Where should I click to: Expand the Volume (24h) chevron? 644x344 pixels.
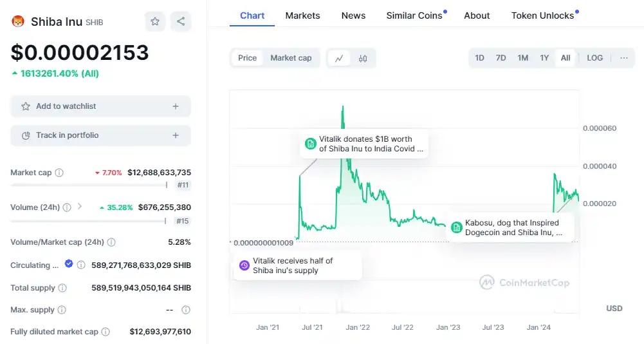coord(80,207)
